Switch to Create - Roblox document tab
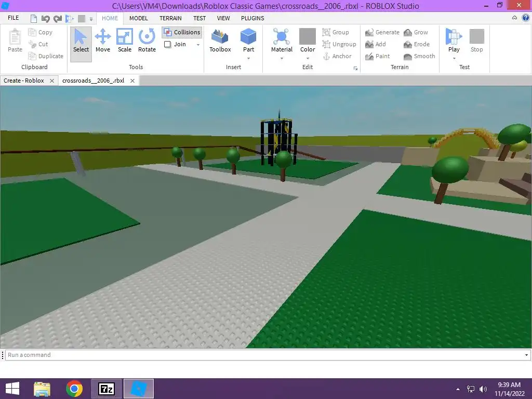 coord(24,81)
